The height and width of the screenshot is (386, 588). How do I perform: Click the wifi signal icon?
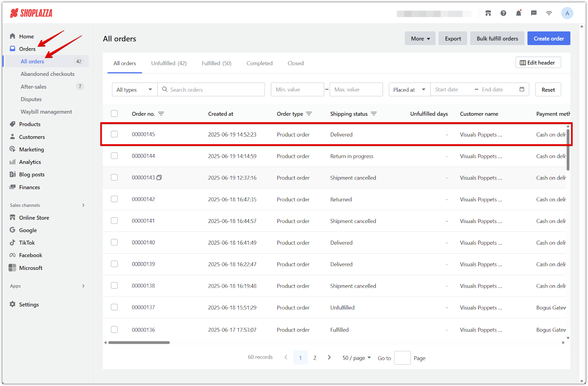549,13
